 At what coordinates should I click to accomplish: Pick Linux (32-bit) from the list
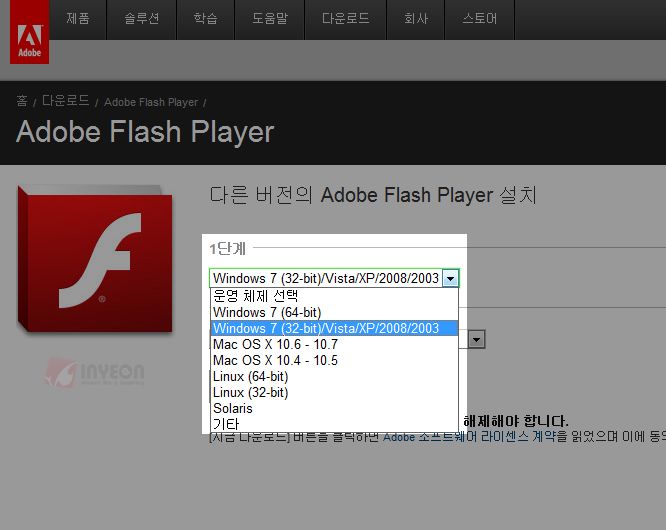point(334,392)
